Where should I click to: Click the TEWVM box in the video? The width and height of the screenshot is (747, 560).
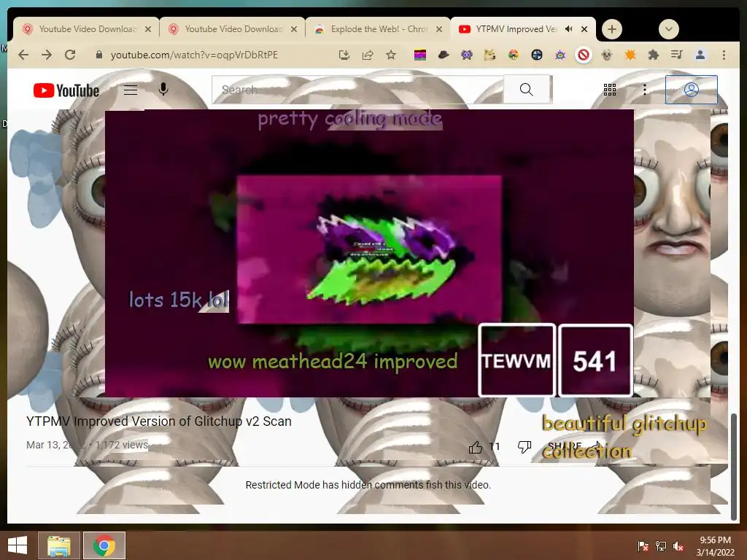[517, 360]
